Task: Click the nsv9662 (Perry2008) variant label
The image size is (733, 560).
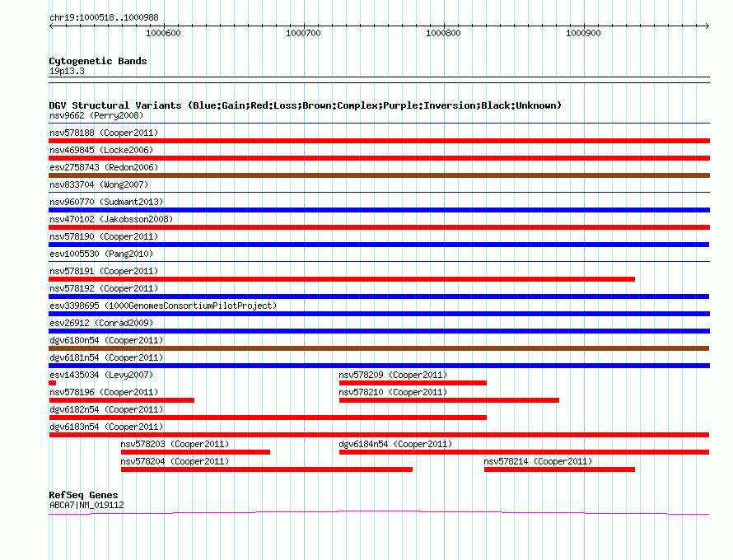Action: (96, 115)
